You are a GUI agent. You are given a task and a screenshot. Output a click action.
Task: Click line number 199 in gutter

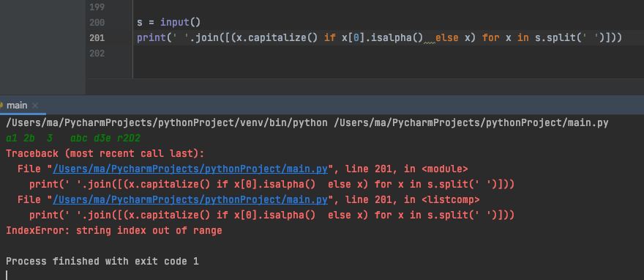point(97,7)
